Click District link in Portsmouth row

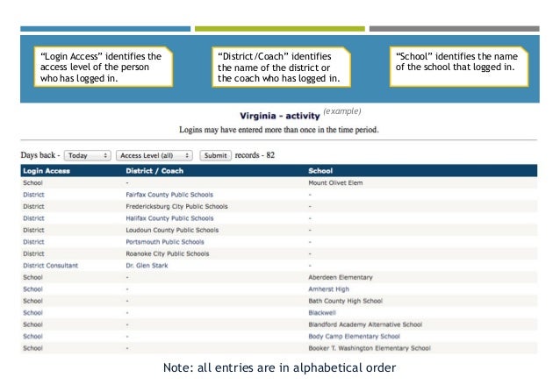point(33,242)
